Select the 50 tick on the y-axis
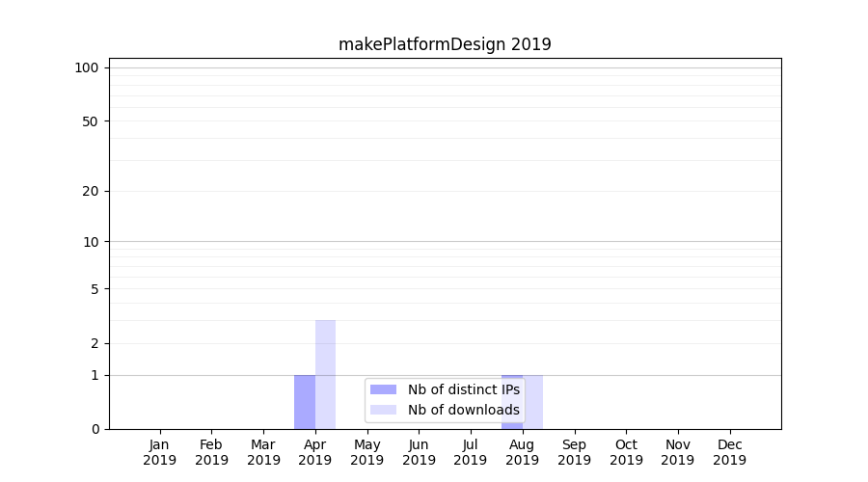The image size is (868, 482). pyautogui.click(x=91, y=121)
